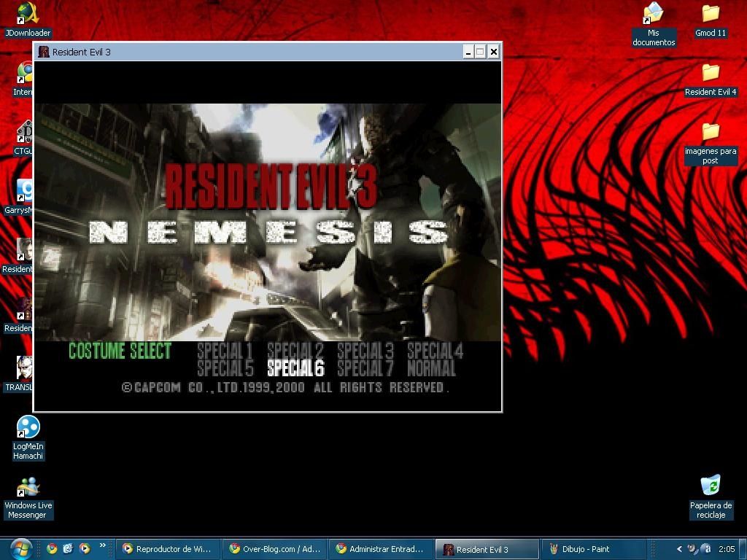Open the Chrome Inter desktop shortcut
The image size is (747, 560).
point(23,79)
